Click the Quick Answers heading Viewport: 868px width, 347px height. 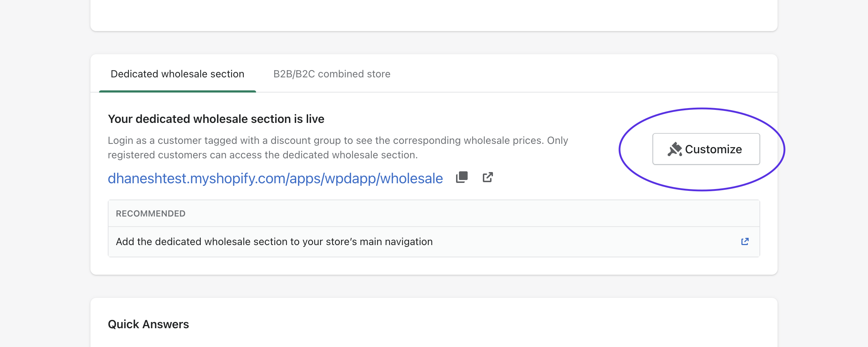point(148,324)
